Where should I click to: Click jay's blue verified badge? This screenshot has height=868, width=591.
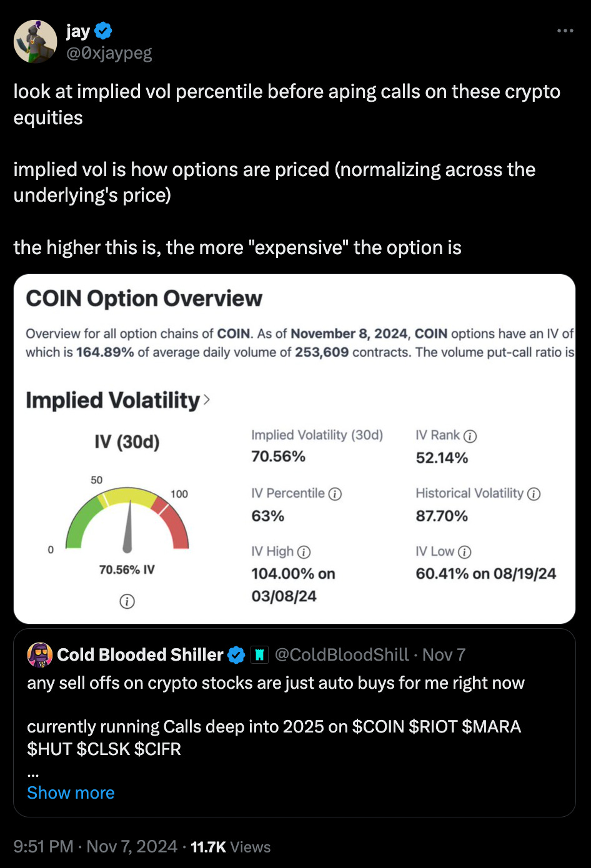[x=103, y=30]
